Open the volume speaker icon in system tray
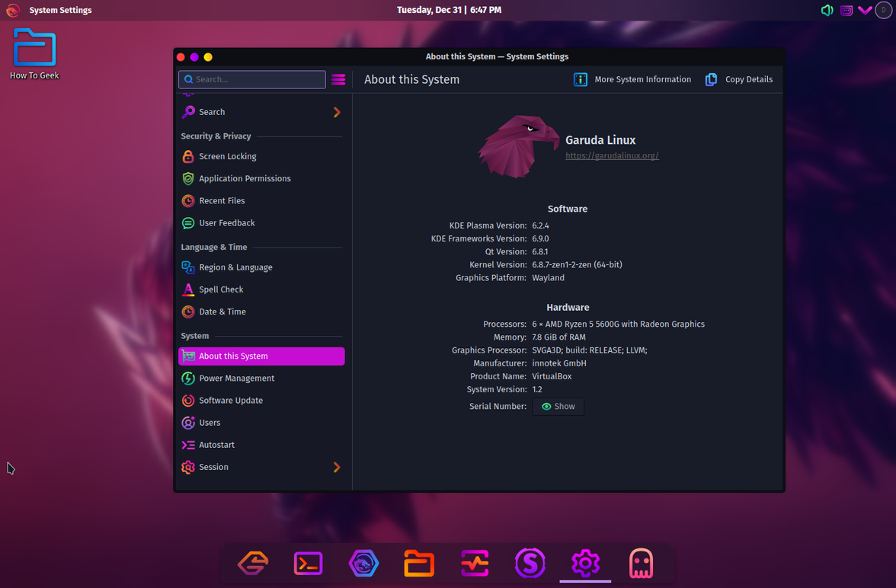The width and height of the screenshot is (896, 588). coord(827,11)
